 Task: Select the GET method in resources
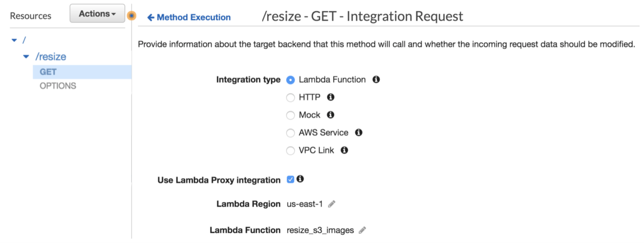coord(48,72)
